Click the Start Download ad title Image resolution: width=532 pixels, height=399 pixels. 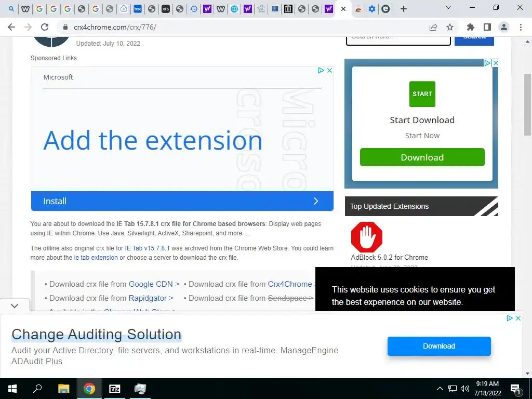[422, 120]
